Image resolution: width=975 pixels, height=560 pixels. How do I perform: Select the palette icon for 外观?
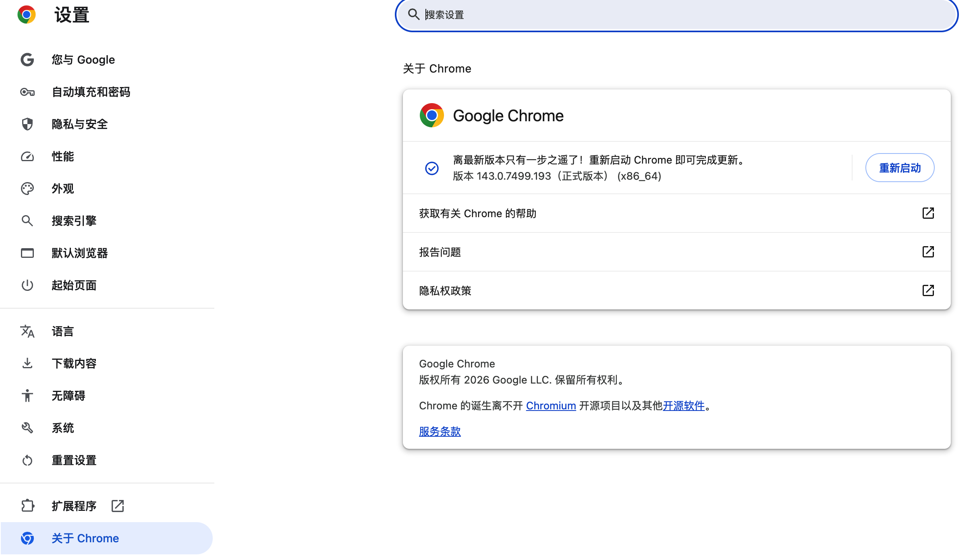(x=27, y=189)
